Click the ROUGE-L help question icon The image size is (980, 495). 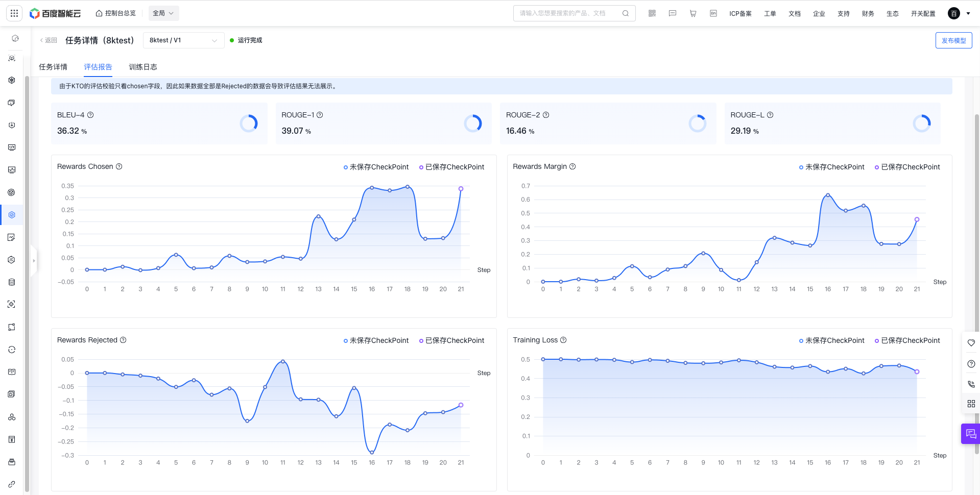770,115
